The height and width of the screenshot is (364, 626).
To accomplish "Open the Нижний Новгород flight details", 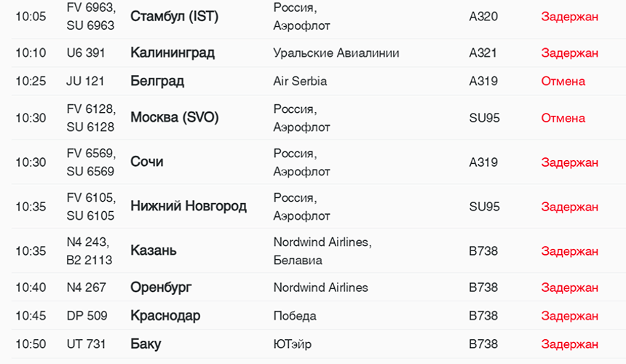I will [x=189, y=207].
